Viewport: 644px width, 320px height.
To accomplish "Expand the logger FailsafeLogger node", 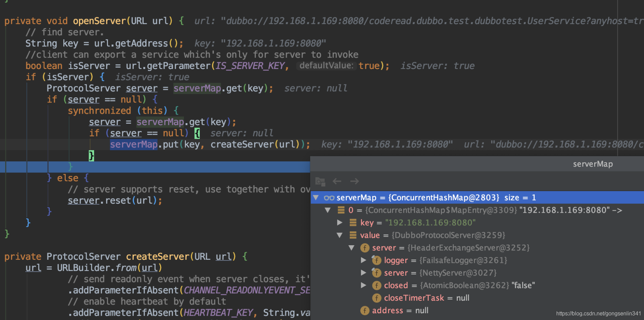I will pyautogui.click(x=363, y=260).
